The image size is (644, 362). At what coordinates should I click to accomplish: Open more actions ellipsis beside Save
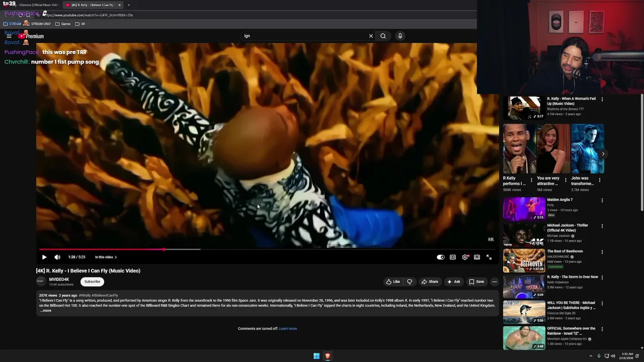(495, 282)
